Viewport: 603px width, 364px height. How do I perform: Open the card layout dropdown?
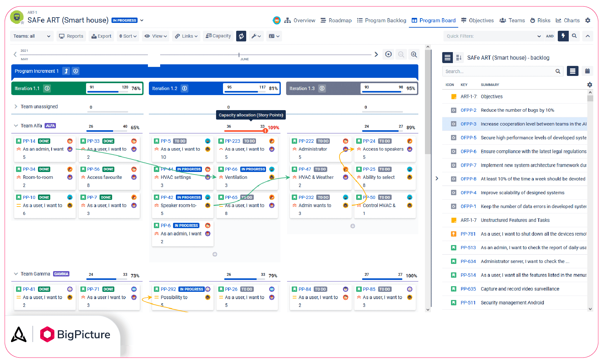274,36
